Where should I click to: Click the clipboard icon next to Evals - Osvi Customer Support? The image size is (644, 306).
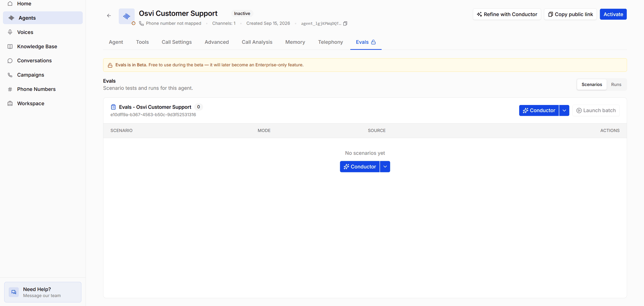pyautogui.click(x=113, y=107)
